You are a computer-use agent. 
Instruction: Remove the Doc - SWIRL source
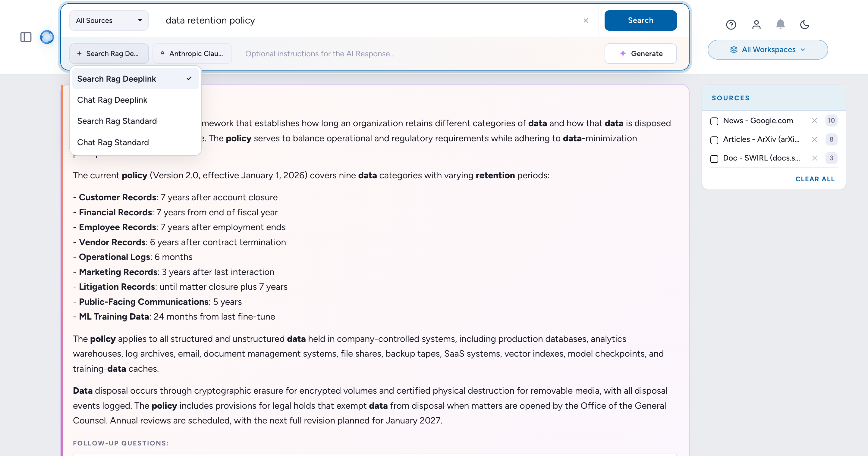814,158
